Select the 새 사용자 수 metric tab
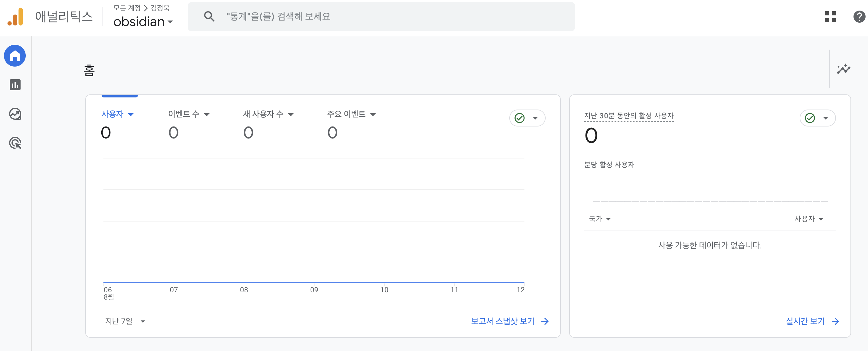This screenshot has width=868, height=351. click(x=268, y=114)
